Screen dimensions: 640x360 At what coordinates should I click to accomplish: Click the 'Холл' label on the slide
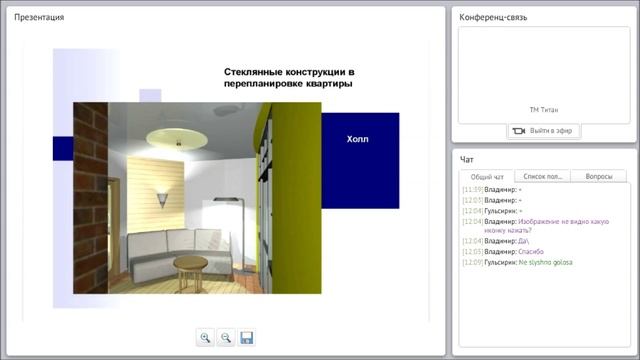pyautogui.click(x=358, y=139)
